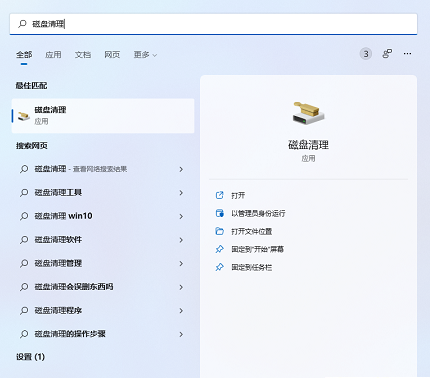430x378 pixels.
Task: Expand chevron for 磁盘清理的操作步骤
Action: [181, 334]
